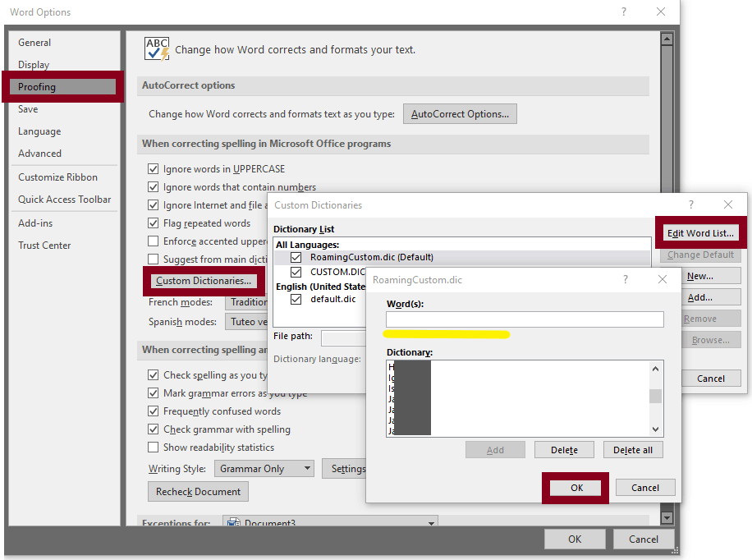Image resolution: width=752 pixels, height=560 pixels.
Task: Click Add button in Custom Dictionaries
Action: tap(711, 297)
